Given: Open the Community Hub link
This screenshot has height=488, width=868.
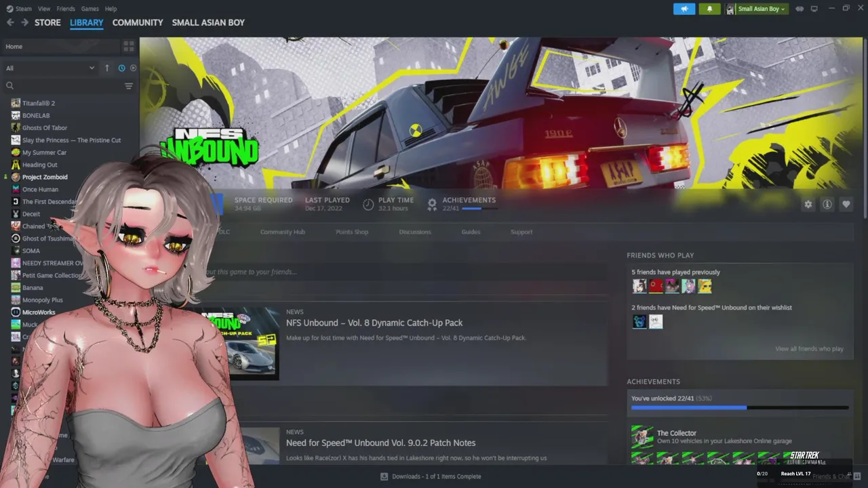Looking at the screenshot, I should (x=282, y=232).
